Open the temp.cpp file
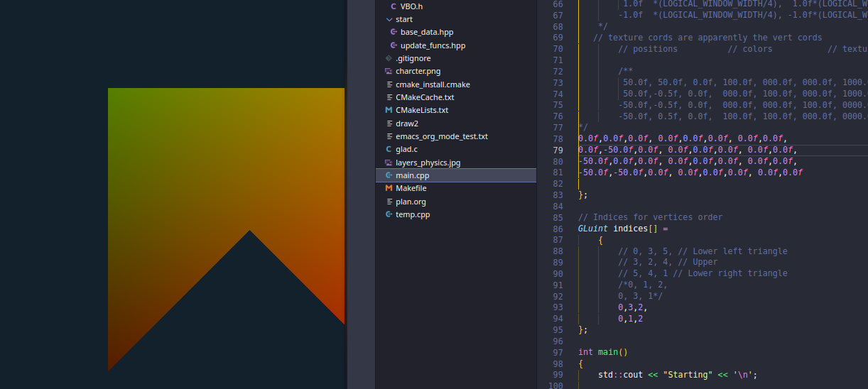The image size is (868, 389). click(x=413, y=214)
